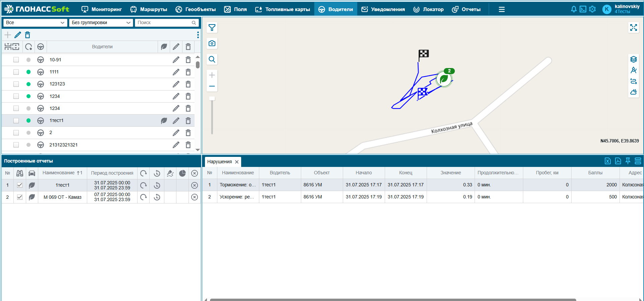
Task: Open the terminal console icon in header
Action: 583,9
